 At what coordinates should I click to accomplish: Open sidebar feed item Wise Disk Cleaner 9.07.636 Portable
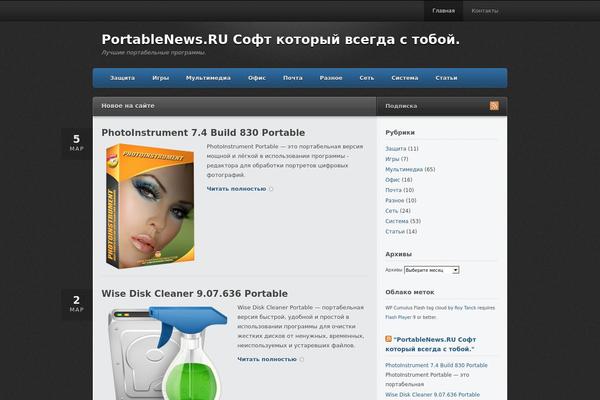pyautogui.click(x=432, y=394)
